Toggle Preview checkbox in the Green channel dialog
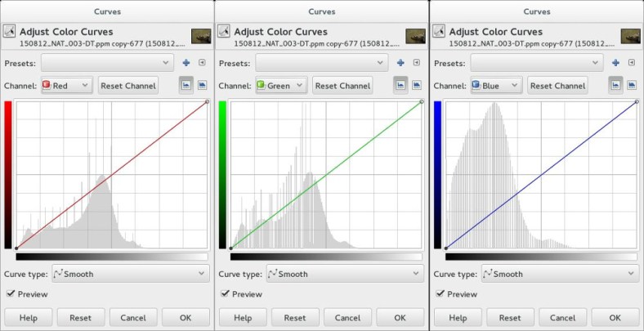The height and width of the screenshot is (331, 644). coord(225,294)
